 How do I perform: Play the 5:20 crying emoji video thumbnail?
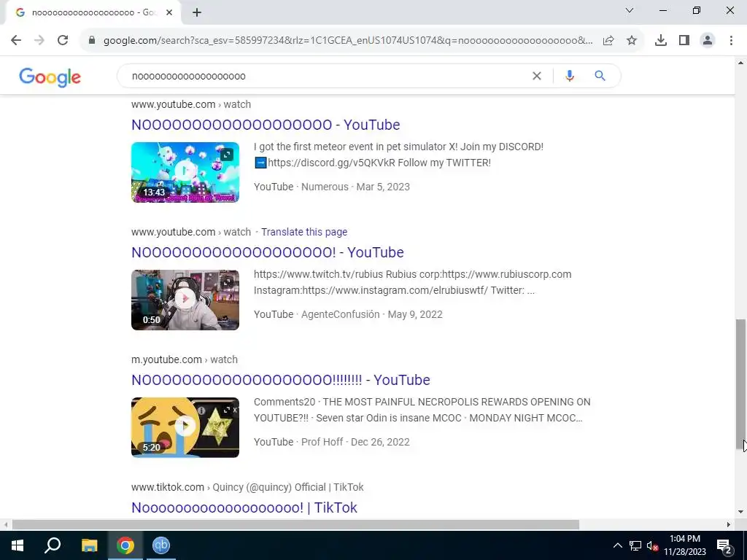[185, 427]
